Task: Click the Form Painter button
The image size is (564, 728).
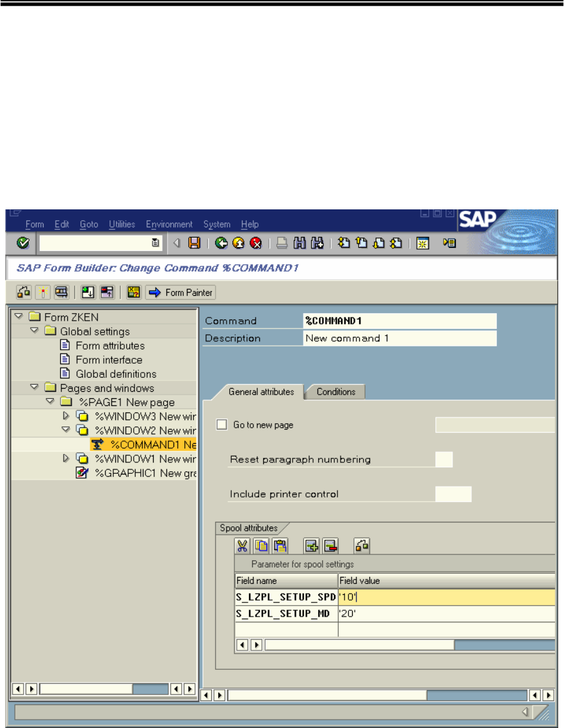Action: click(181, 293)
